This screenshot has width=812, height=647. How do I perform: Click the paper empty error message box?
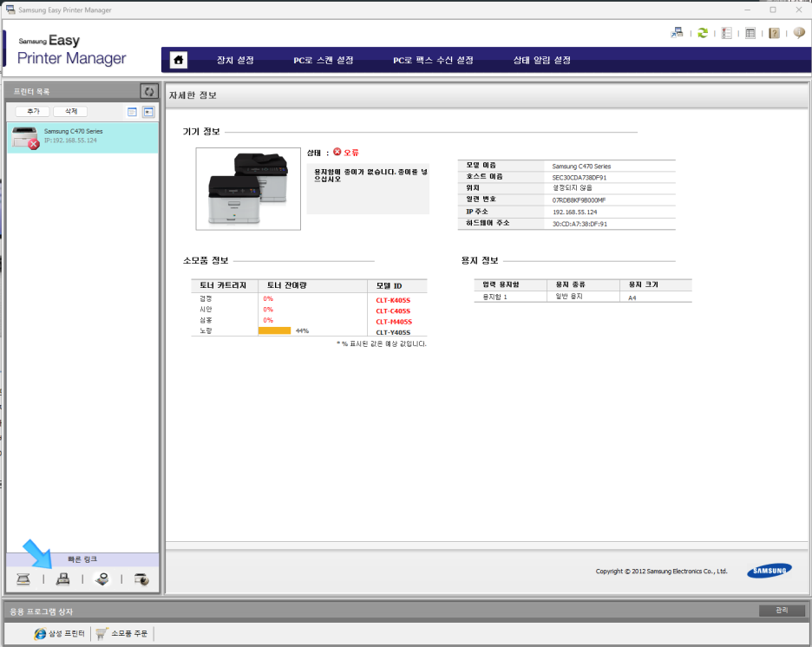(x=368, y=188)
